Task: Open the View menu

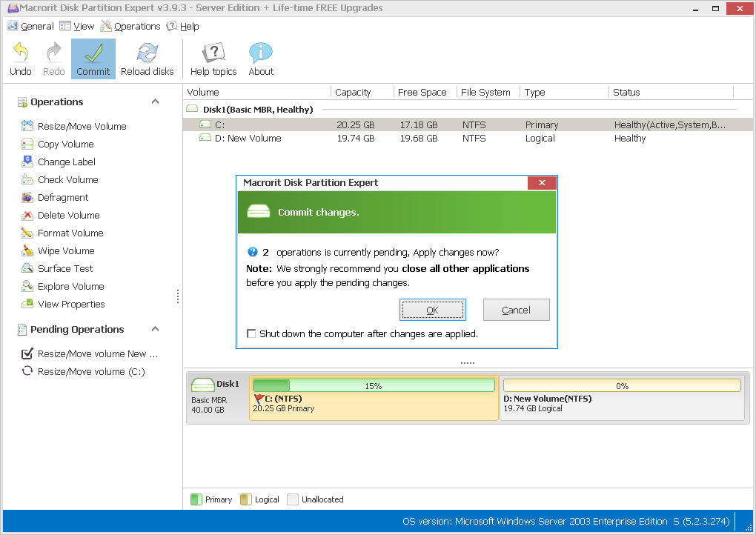Action: (x=76, y=26)
